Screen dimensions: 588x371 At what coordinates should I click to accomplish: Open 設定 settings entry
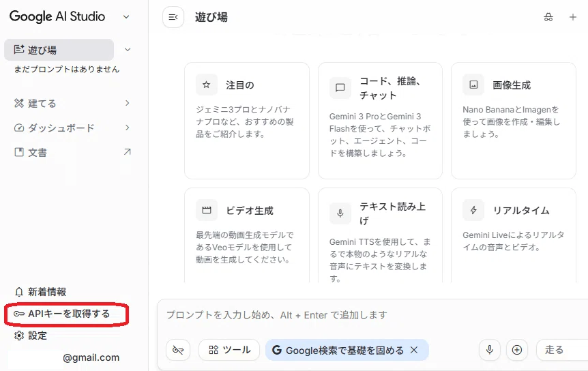[x=38, y=336]
